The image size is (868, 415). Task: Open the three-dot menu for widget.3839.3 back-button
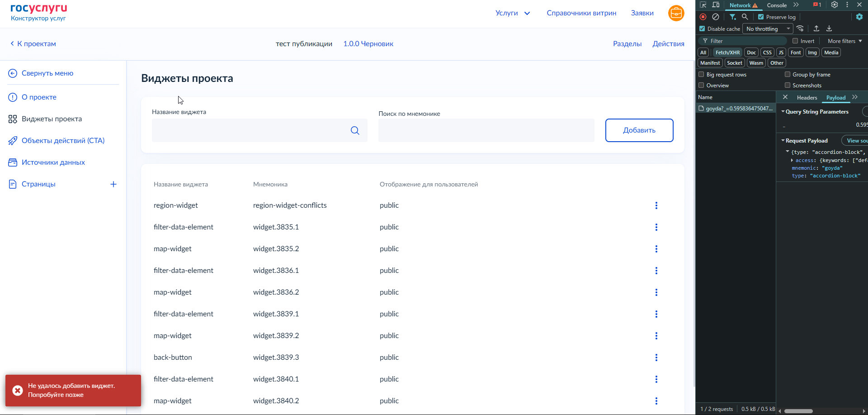[x=656, y=358]
